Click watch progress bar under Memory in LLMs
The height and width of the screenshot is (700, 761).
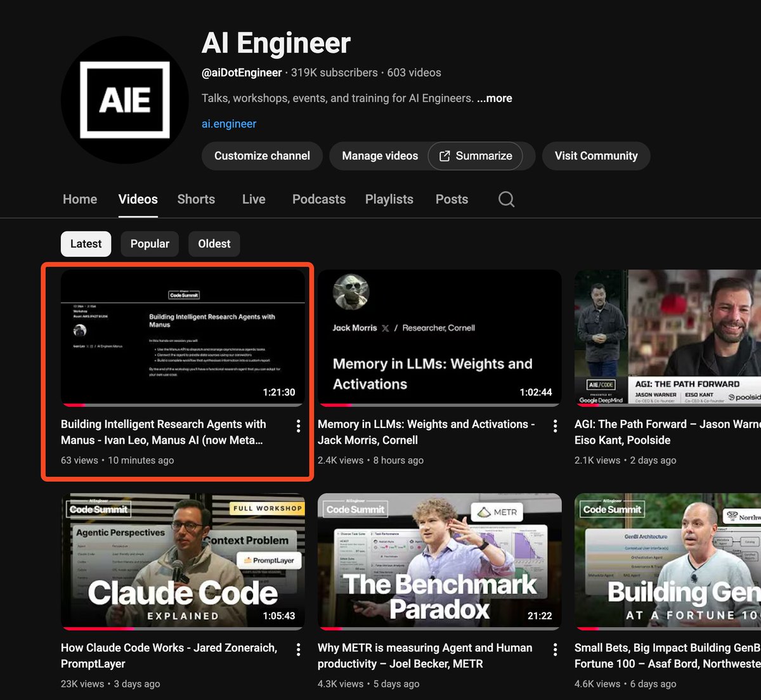tap(439, 405)
